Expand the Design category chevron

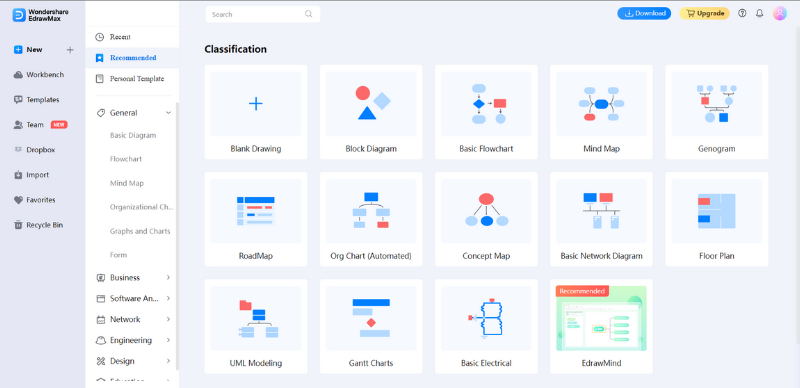coord(168,361)
